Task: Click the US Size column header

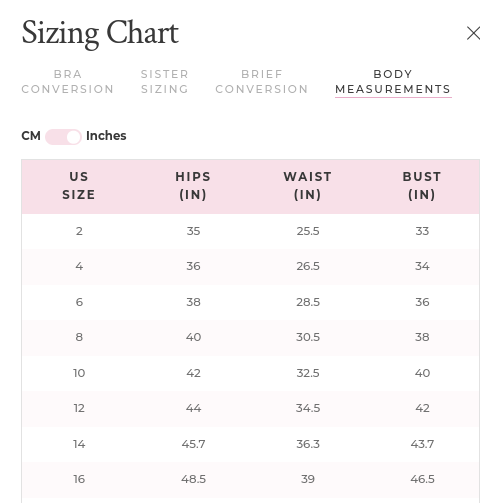Action: coord(79,186)
